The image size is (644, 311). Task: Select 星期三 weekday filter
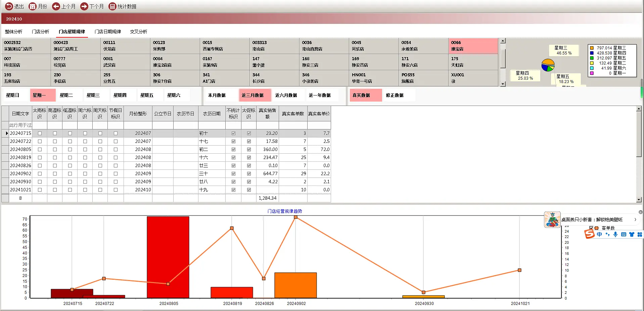96,95
